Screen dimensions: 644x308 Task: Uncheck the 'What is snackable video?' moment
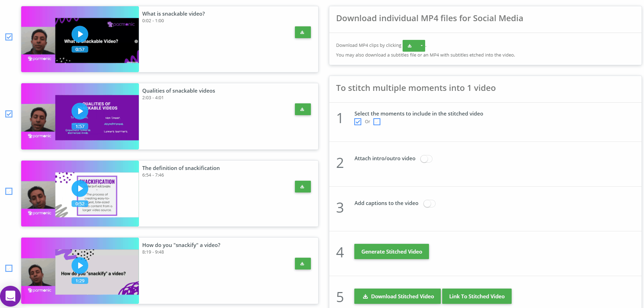[9, 37]
